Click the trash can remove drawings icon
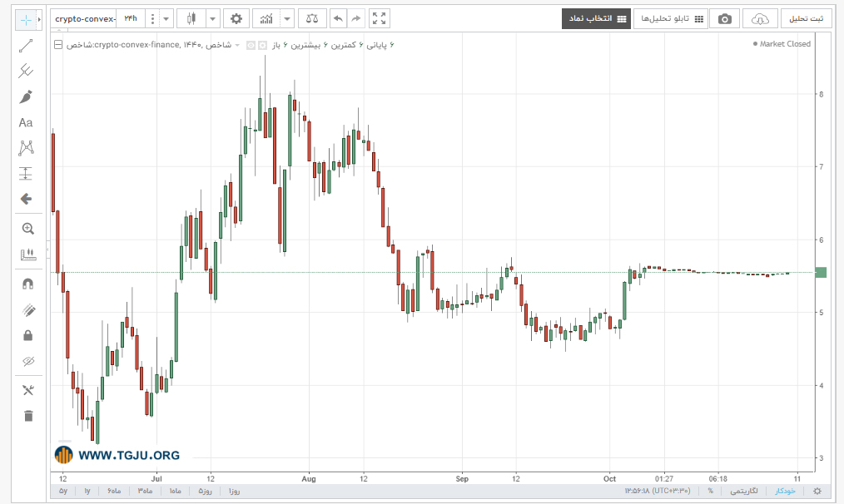This screenshot has height=504, width=844. click(28, 415)
